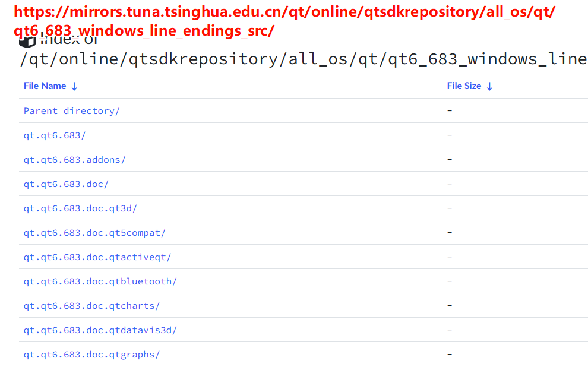
Task: Open the qt.qt6.683.doc.qtdatavis3d/ folder
Action: [100, 330]
